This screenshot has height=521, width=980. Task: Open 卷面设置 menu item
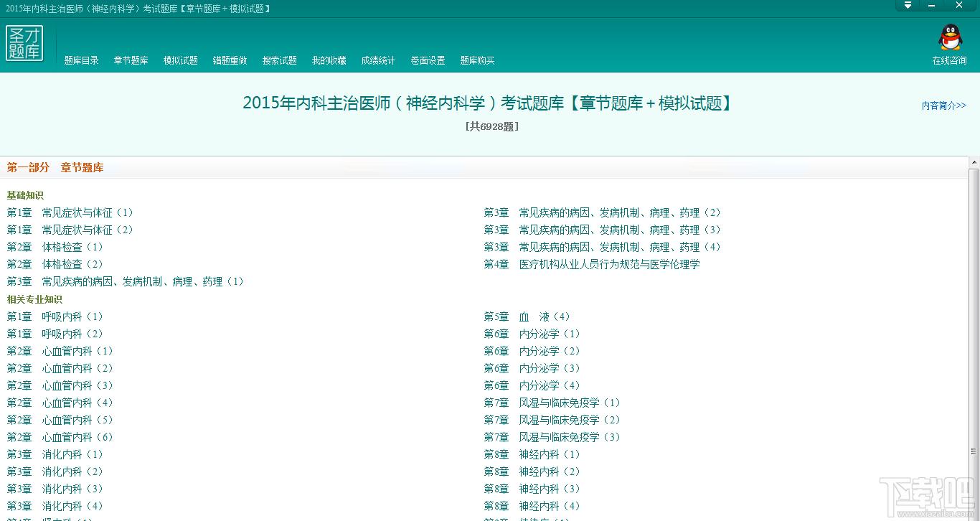coord(428,60)
